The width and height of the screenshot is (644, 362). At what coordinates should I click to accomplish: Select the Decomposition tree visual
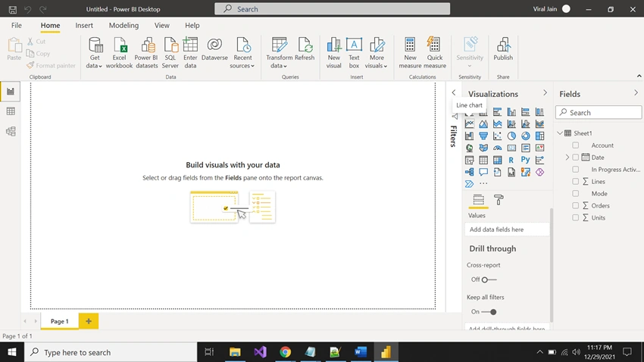pyautogui.click(x=470, y=172)
